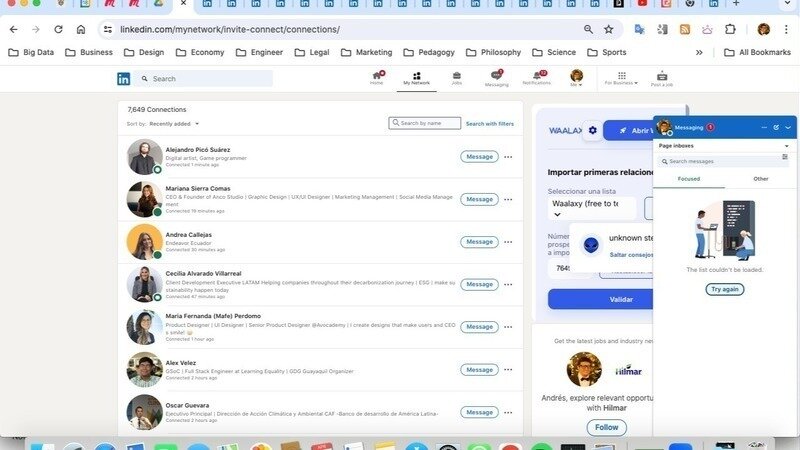
Task: Open more options for Alejandro Picó Suárez
Action: click(508, 157)
